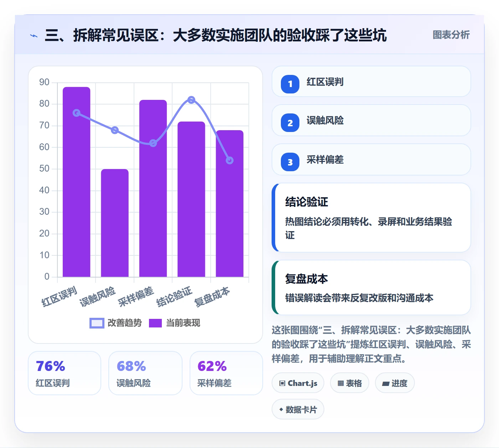The image size is (499, 448).
Task: Select the 76% 红区误判 stat card
Action: click(65, 373)
